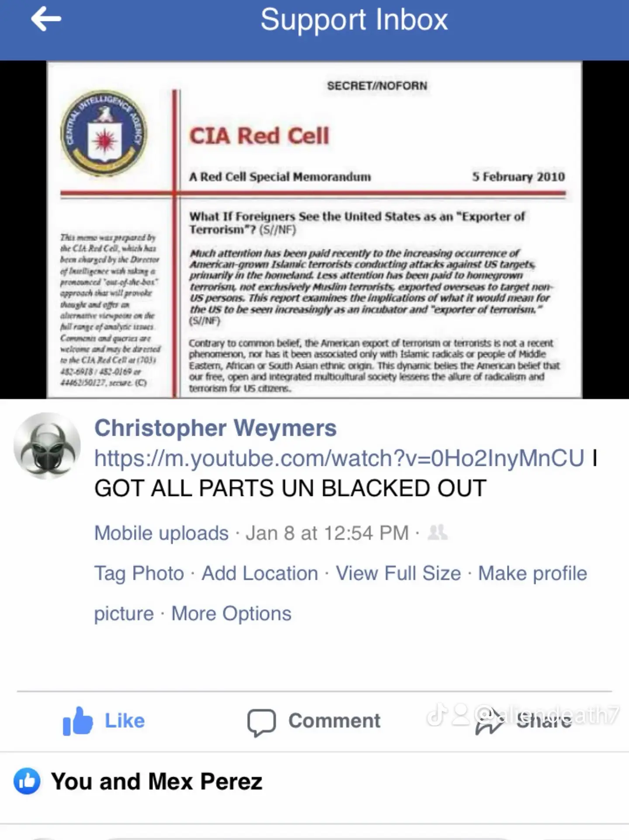Open Christopher Weymers' profile picture
This screenshot has height=840, width=629.
click(47, 446)
